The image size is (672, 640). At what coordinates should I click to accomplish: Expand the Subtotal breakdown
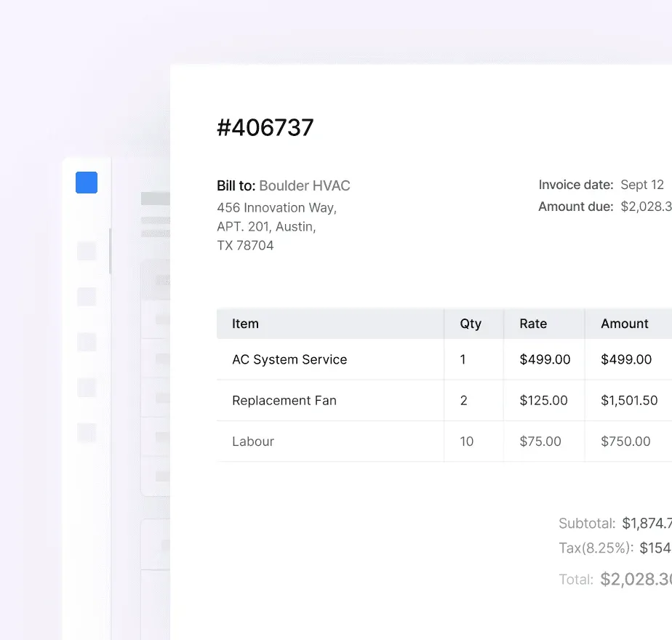coord(586,523)
